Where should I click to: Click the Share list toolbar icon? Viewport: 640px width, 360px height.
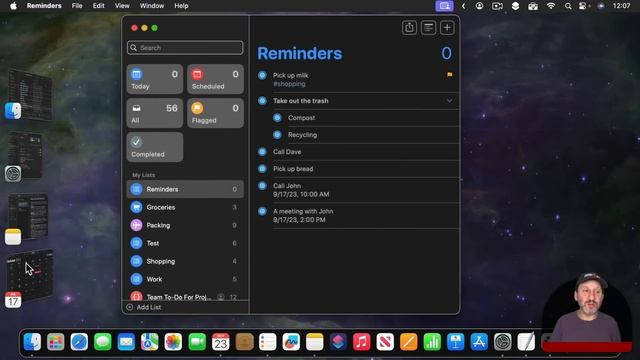[x=409, y=28]
